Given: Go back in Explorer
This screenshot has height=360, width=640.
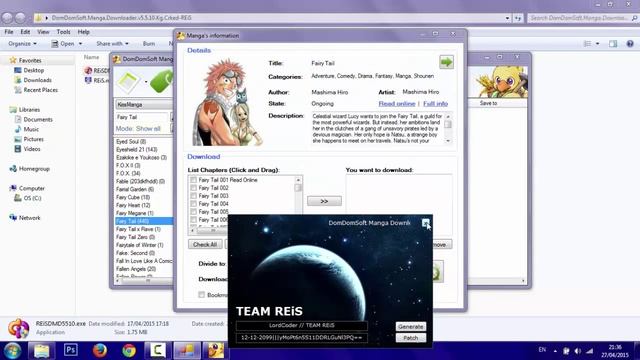Looking at the screenshot, I should point(7,18).
